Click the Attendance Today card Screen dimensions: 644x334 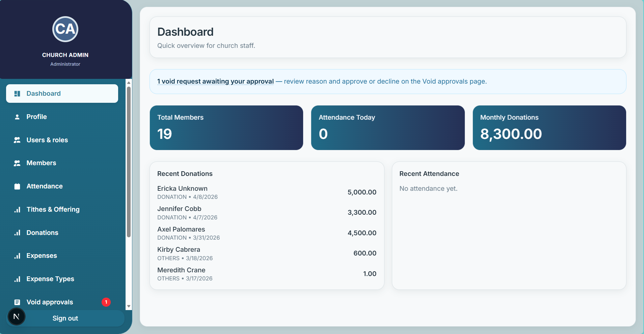(x=387, y=128)
